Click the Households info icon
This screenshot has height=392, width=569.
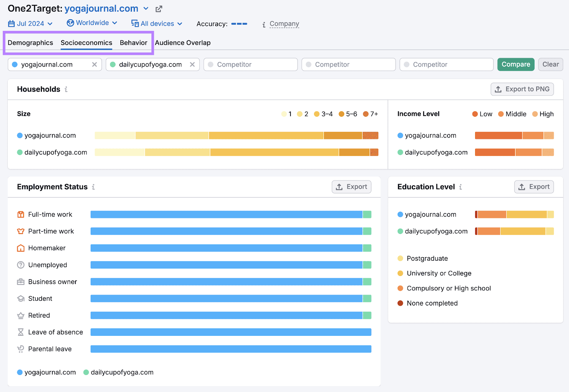click(66, 89)
